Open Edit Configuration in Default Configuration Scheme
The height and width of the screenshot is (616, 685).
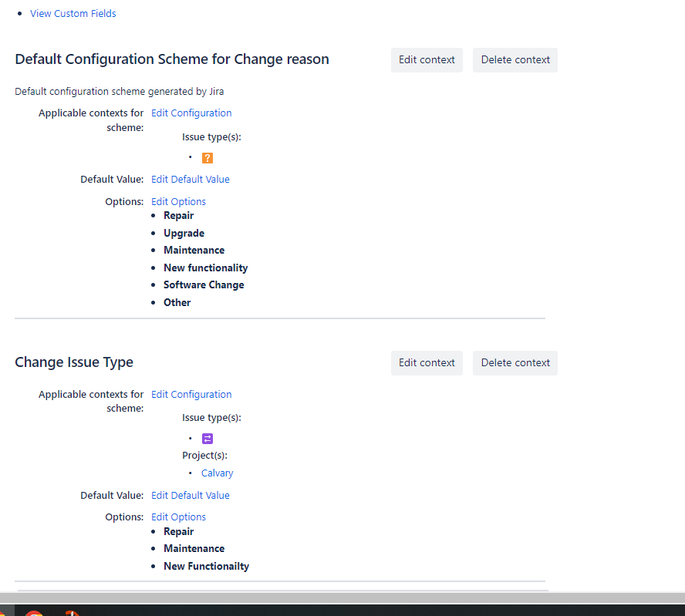191,113
